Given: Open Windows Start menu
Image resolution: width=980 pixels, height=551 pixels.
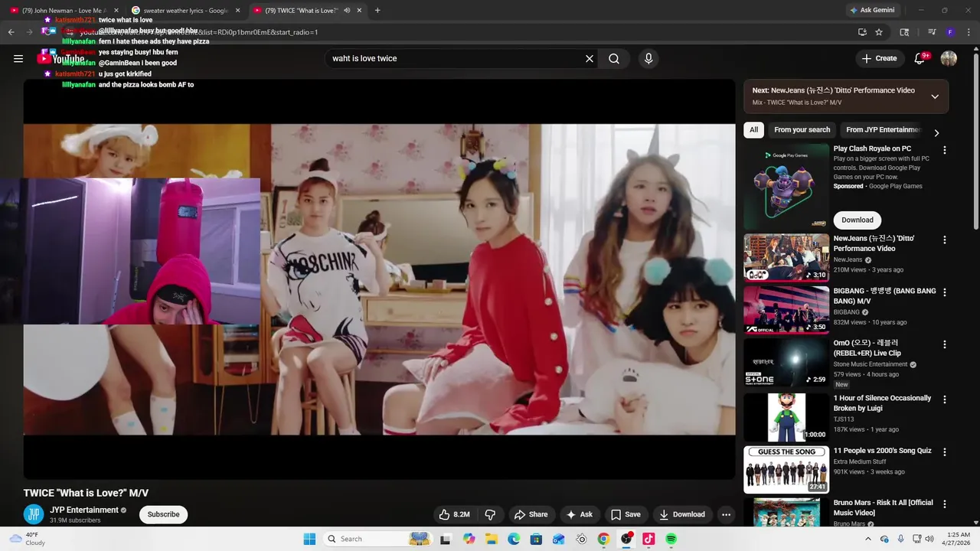Looking at the screenshot, I should click(309, 539).
